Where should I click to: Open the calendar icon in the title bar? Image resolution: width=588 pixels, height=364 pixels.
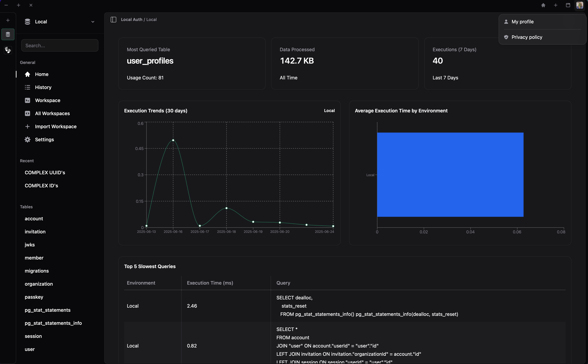click(x=568, y=5)
